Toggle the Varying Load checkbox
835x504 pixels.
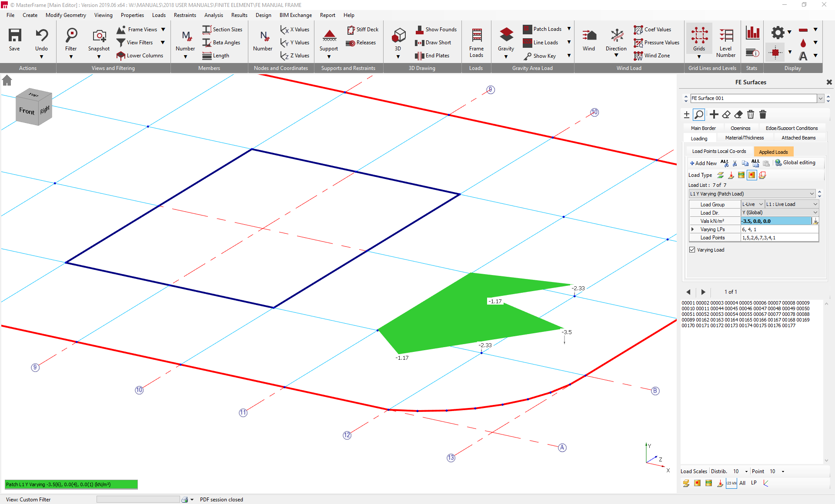pyautogui.click(x=692, y=250)
